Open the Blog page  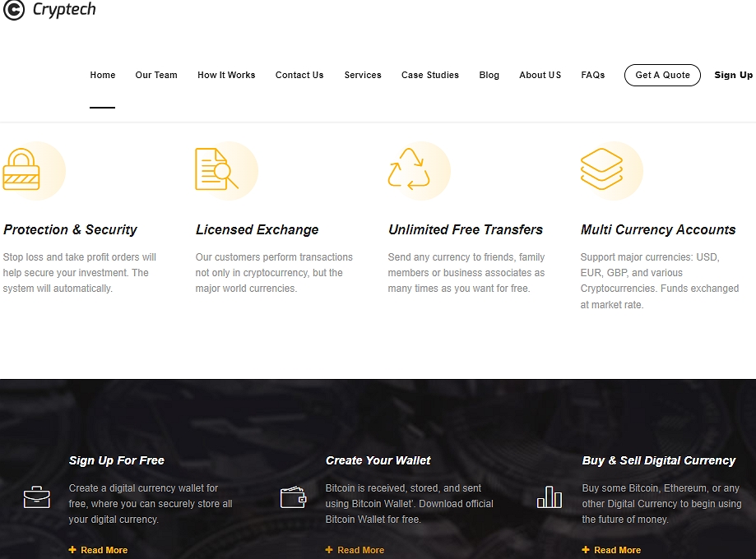489,75
